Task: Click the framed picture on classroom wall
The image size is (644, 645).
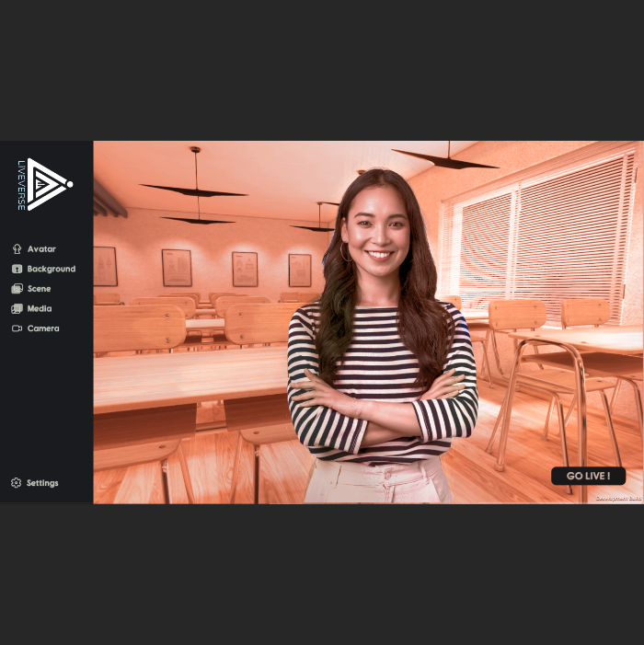Action: point(177,268)
